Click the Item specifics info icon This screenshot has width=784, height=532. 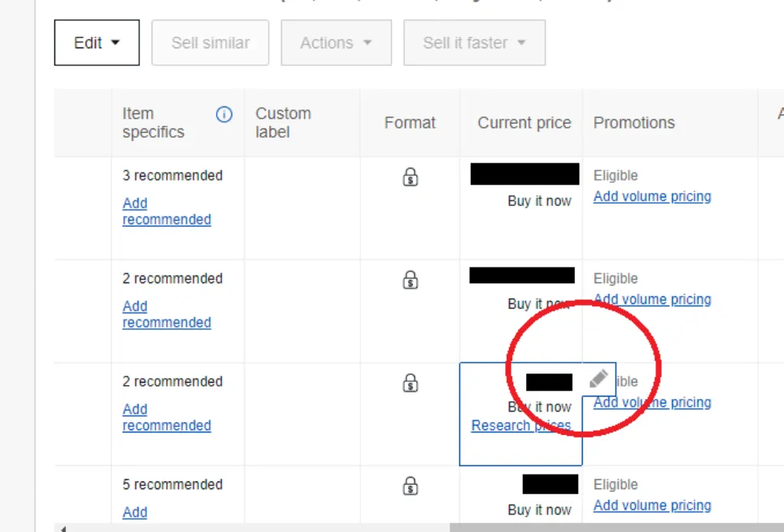[224, 115]
